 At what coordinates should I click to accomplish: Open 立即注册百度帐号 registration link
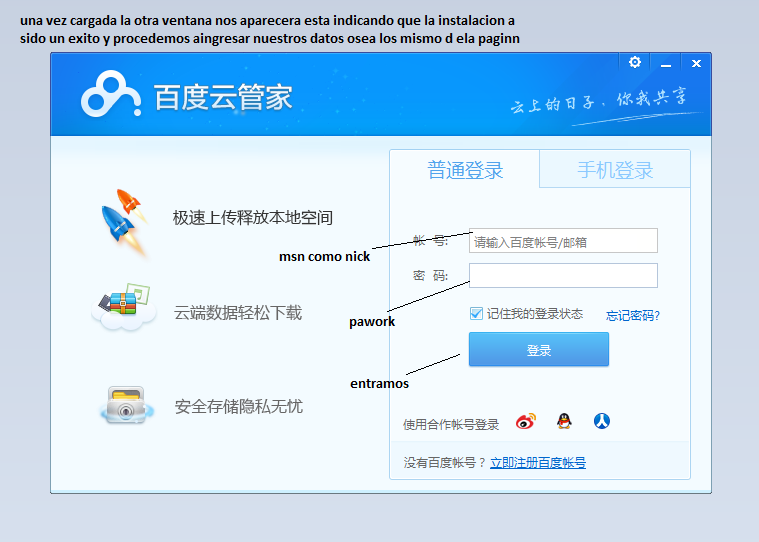pyautogui.click(x=538, y=463)
